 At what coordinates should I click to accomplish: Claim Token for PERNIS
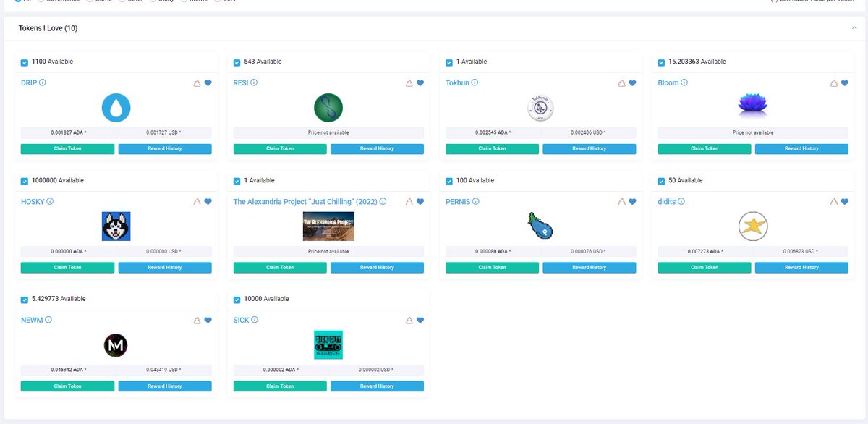pos(493,268)
